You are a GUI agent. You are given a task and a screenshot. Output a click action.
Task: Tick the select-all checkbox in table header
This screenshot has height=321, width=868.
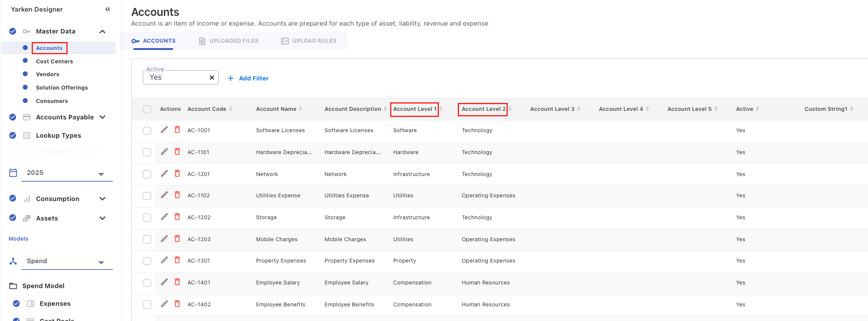tap(147, 110)
